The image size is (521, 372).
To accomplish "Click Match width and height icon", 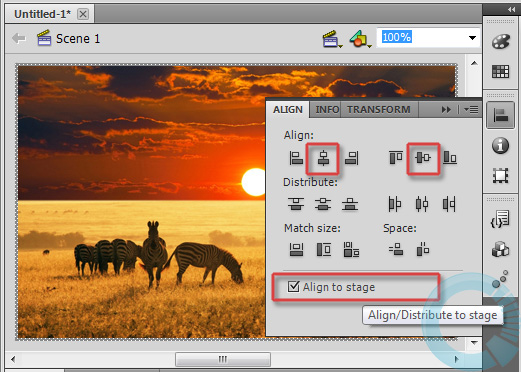I will point(351,249).
